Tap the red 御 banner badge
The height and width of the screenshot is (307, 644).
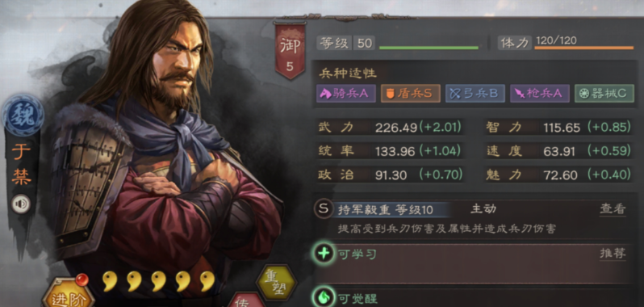tap(290, 50)
